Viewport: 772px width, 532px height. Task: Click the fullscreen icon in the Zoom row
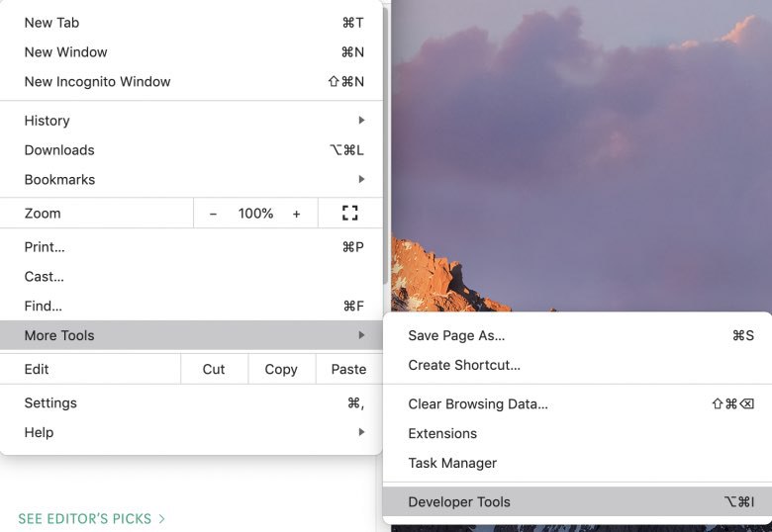(x=350, y=213)
